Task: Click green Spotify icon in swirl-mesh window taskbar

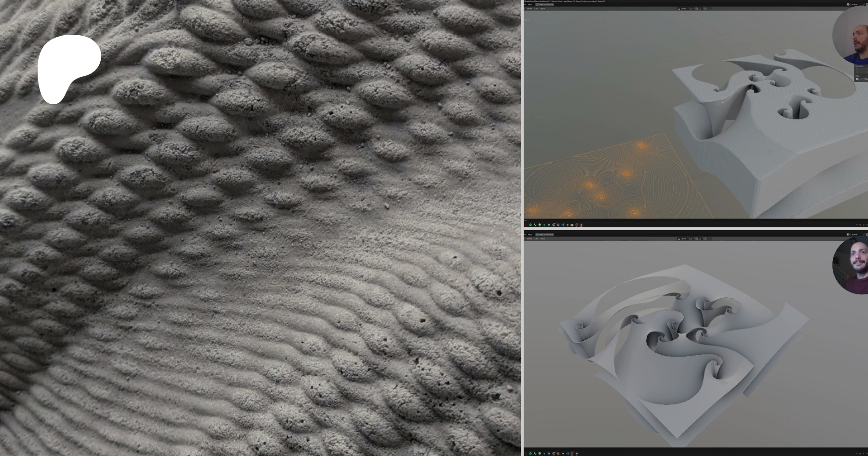Action: 530,454
